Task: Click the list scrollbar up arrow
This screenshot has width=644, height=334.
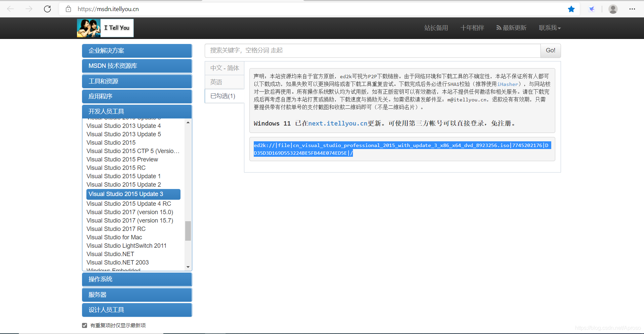Action: pos(188,123)
